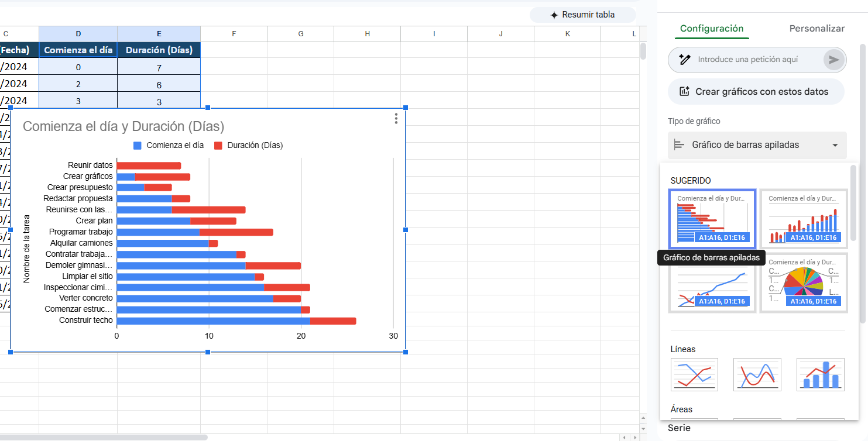Click the send arrow in the prompt field
868x441 pixels.
(833, 60)
